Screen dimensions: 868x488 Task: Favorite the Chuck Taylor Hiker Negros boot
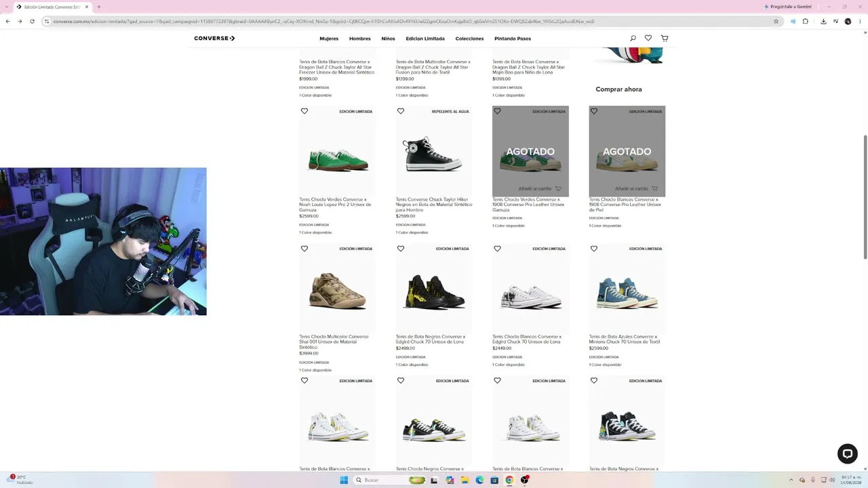(401, 111)
